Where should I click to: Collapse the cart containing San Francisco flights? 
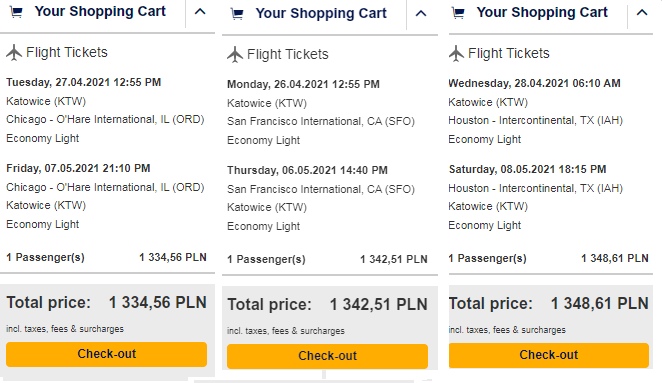[421, 14]
